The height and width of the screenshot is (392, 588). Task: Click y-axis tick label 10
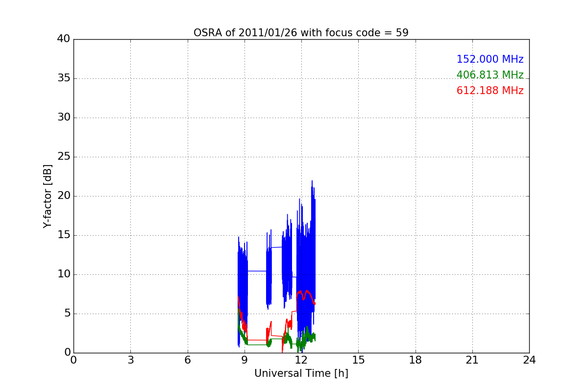pos(64,274)
